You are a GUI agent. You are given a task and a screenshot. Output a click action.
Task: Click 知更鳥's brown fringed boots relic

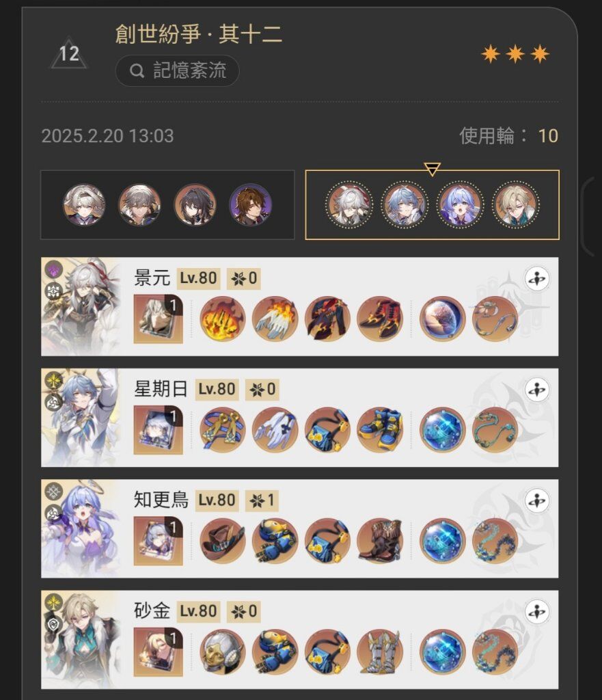pos(380,541)
